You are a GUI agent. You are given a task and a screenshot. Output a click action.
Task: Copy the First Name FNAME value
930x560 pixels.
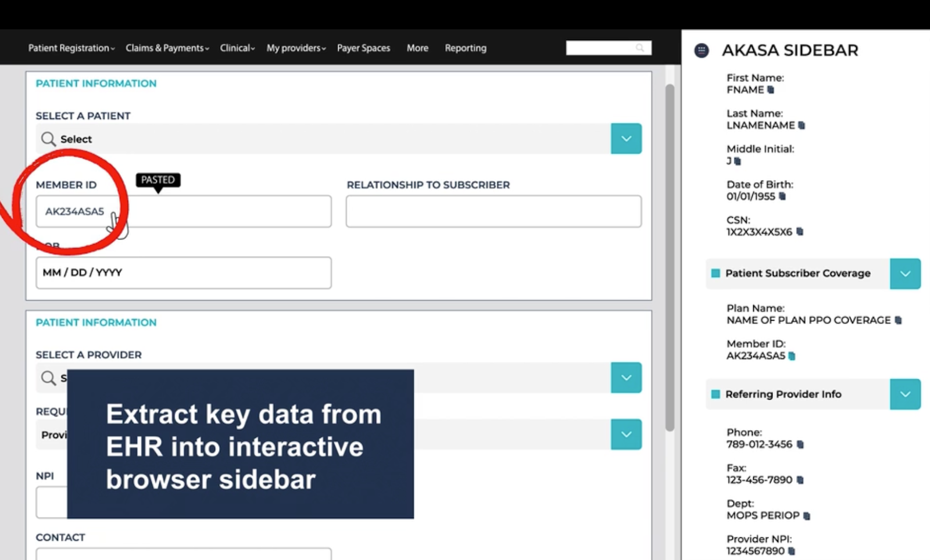pyautogui.click(x=771, y=90)
